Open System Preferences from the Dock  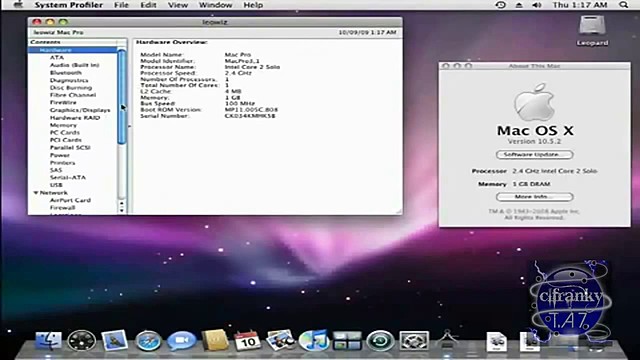(x=414, y=340)
